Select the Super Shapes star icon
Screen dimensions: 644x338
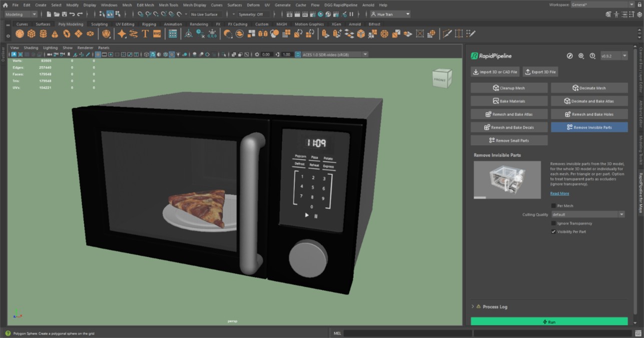click(x=122, y=34)
